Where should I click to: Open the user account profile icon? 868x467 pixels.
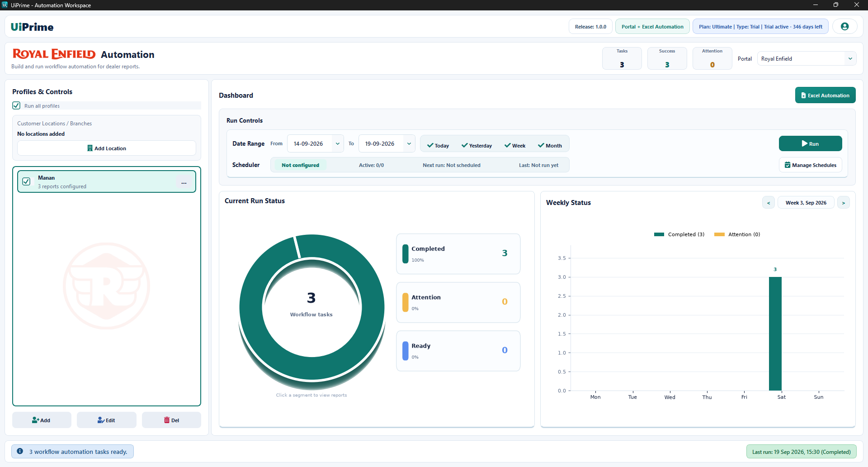pyautogui.click(x=844, y=27)
